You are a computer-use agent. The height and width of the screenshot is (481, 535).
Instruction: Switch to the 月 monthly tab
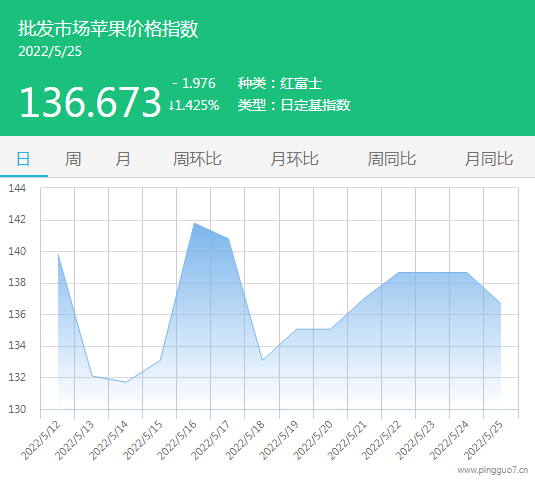tap(123, 159)
